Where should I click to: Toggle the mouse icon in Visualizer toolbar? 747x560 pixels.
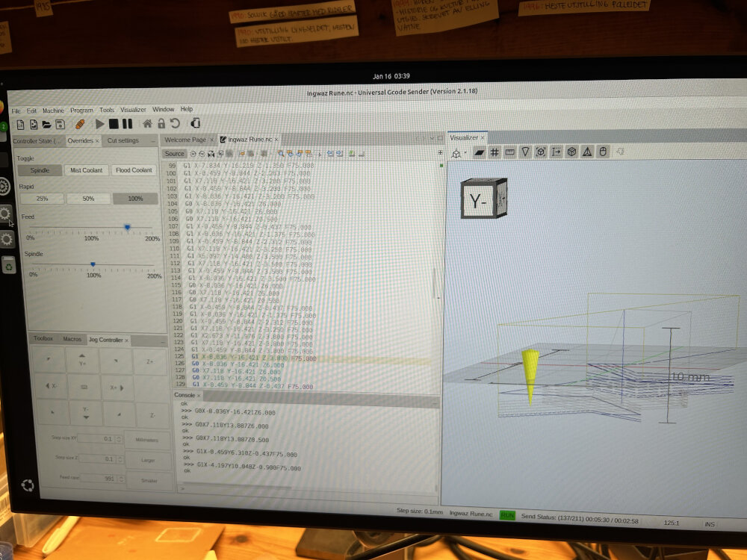click(x=603, y=152)
